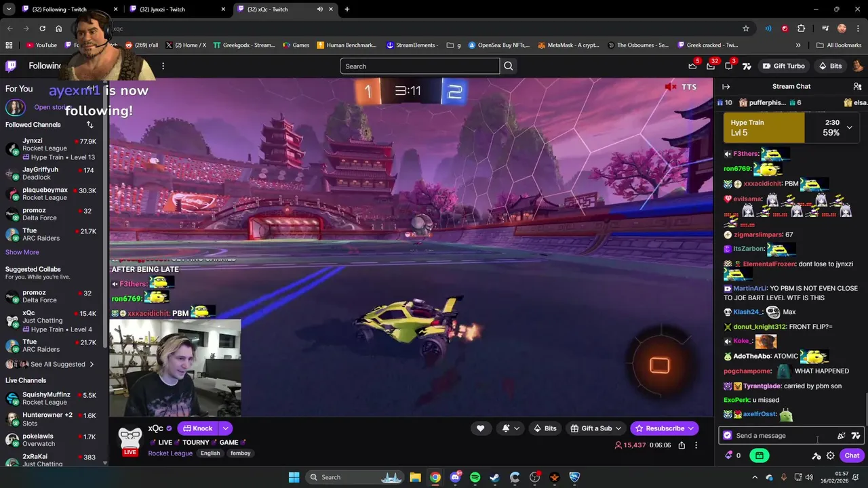
Task: Open top navigation three-dot menu
Action: click(x=163, y=66)
